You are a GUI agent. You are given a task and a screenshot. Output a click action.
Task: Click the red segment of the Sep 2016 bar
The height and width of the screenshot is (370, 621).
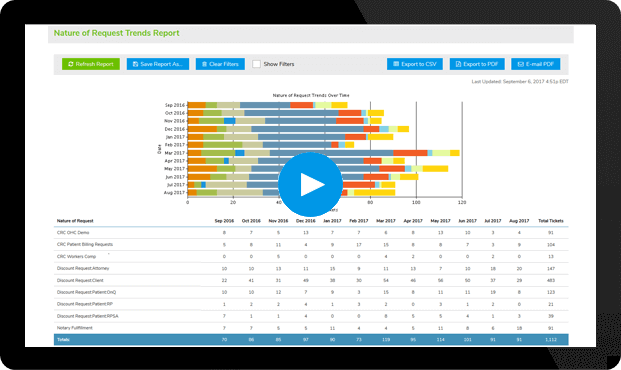(x=302, y=105)
